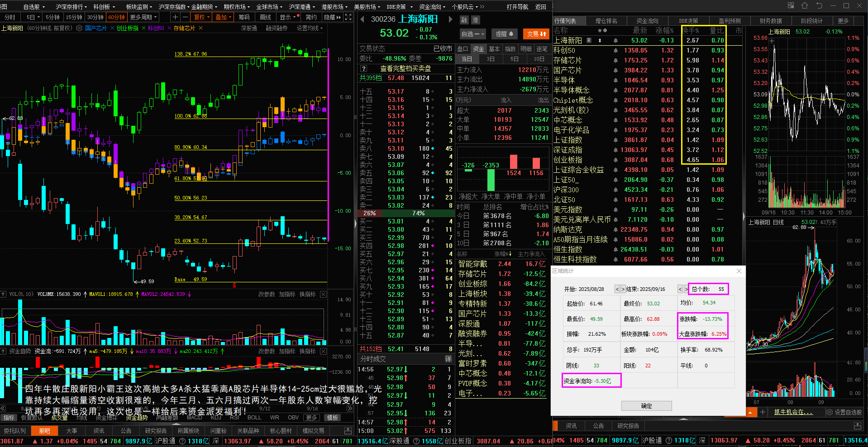This screenshot has width=868, height=447.
Task: Toggle 隐藏 side panel visibility
Action: pyautogui.click(x=332, y=17)
